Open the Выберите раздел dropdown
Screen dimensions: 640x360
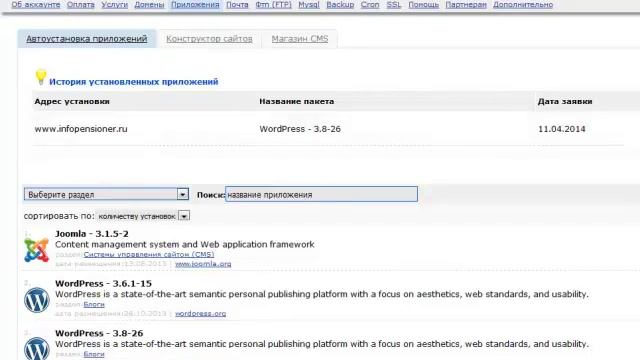coord(106,194)
